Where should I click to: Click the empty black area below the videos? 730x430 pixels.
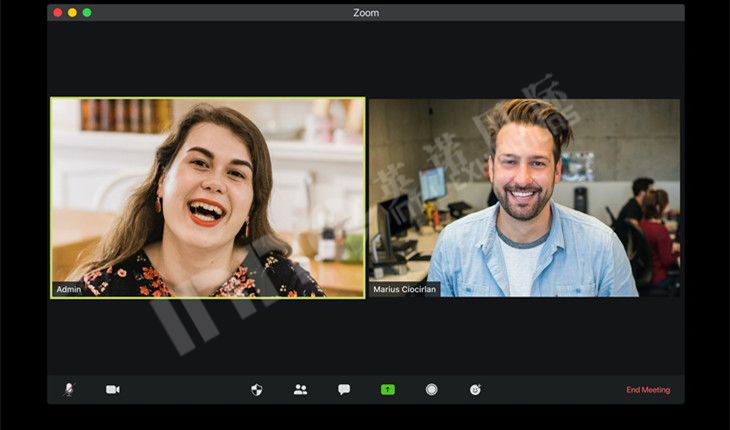coord(366,335)
